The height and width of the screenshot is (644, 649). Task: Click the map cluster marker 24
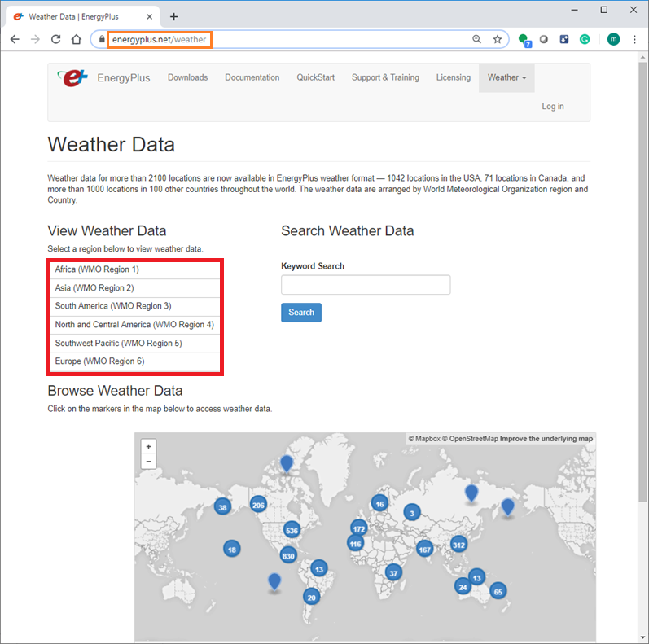point(463,586)
